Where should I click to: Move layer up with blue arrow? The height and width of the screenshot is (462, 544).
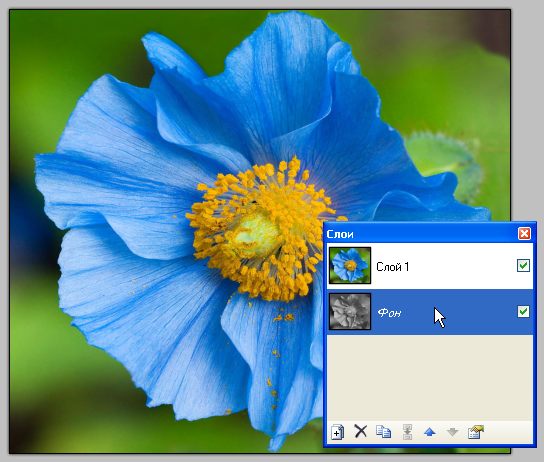click(x=430, y=432)
